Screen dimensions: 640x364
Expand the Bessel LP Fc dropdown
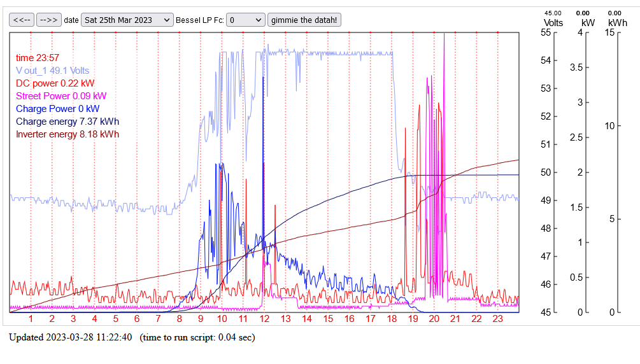[x=245, y=20]
